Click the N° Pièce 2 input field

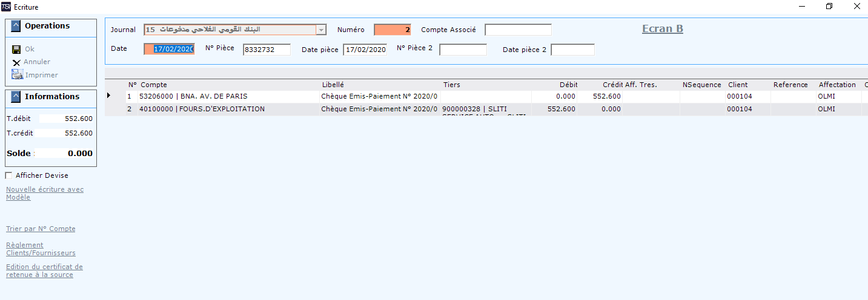[463, 50]
